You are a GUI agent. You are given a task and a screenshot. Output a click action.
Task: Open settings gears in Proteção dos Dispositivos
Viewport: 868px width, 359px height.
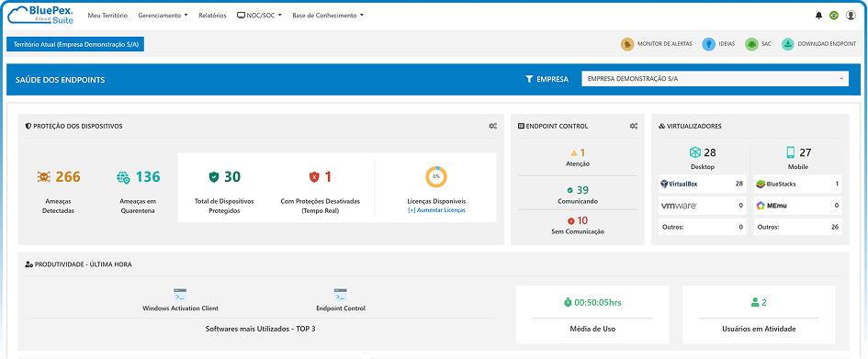tap(492, 126)
